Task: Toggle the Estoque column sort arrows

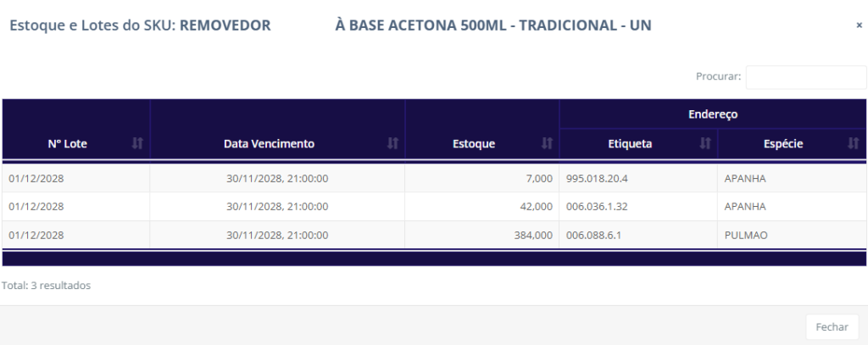Action: (547, 144)
